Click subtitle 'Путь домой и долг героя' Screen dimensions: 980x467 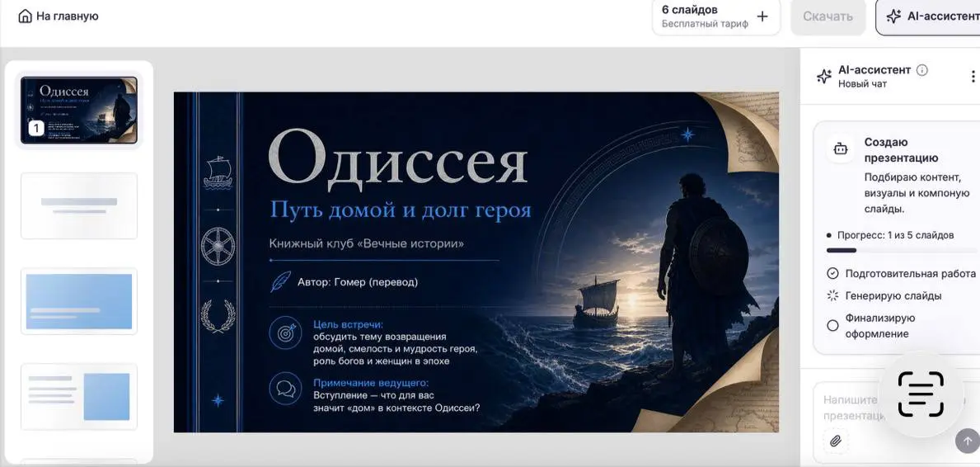[x=400, y=210]
